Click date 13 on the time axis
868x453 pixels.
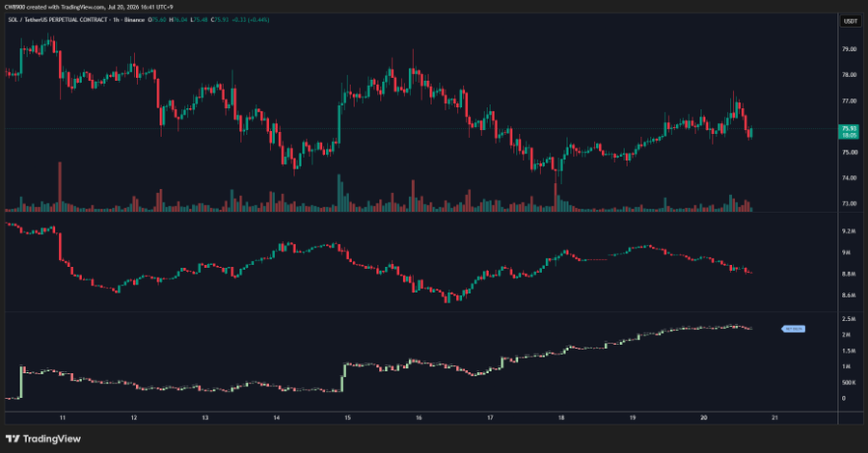204,418
